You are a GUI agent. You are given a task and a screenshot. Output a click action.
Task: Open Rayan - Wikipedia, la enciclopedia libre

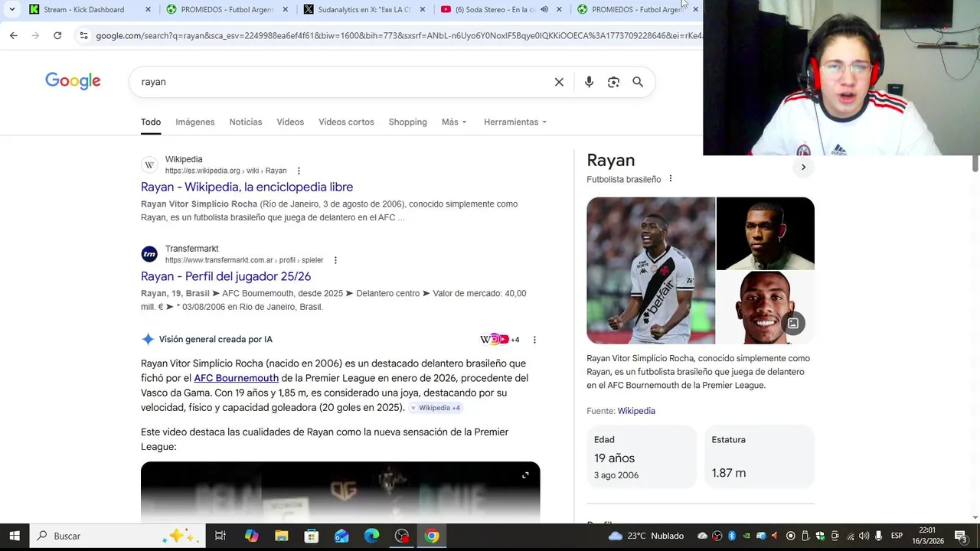coord(247,187)
